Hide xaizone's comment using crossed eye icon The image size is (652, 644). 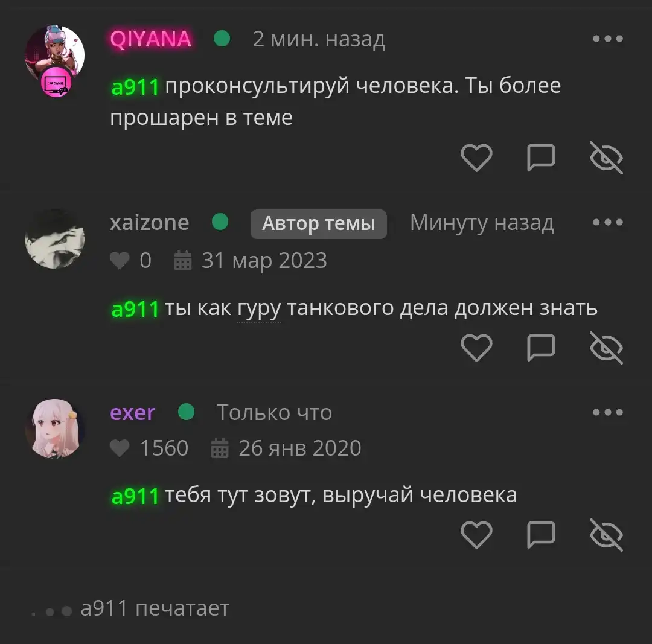606,348
